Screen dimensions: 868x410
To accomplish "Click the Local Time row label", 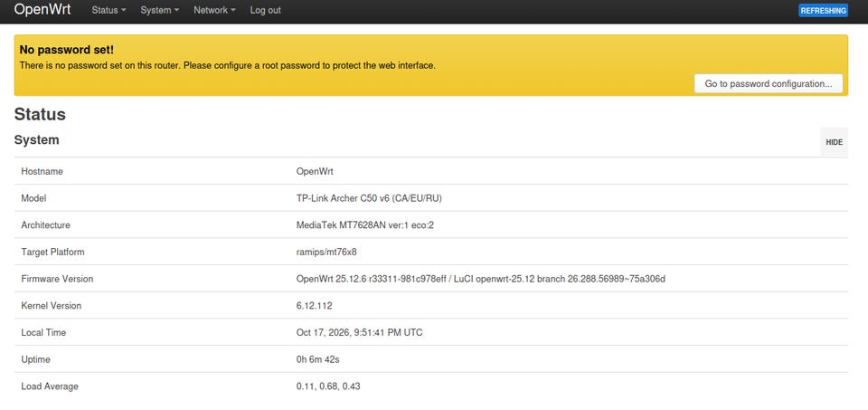I will 43,332.
